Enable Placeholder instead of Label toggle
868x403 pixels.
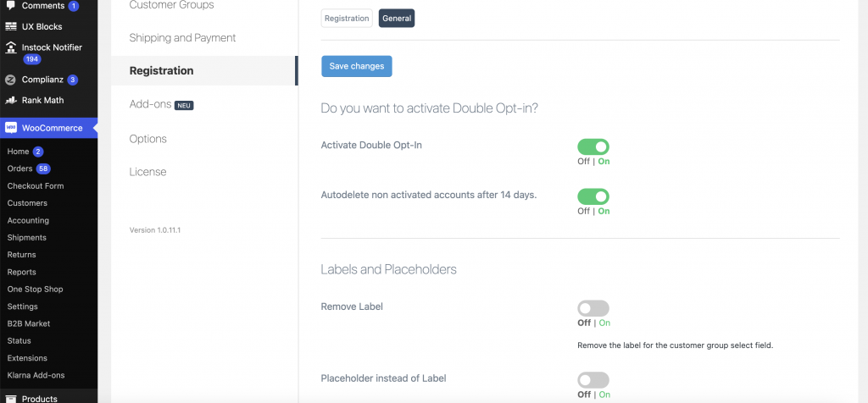click(x=593, y=380)
